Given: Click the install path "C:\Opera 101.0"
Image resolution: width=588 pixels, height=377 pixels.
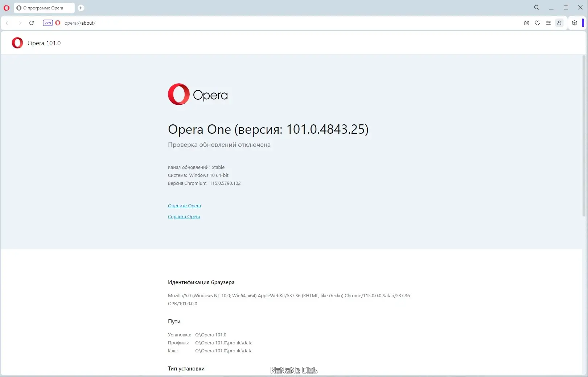Looking at the screenshot, I should (211, 335).
